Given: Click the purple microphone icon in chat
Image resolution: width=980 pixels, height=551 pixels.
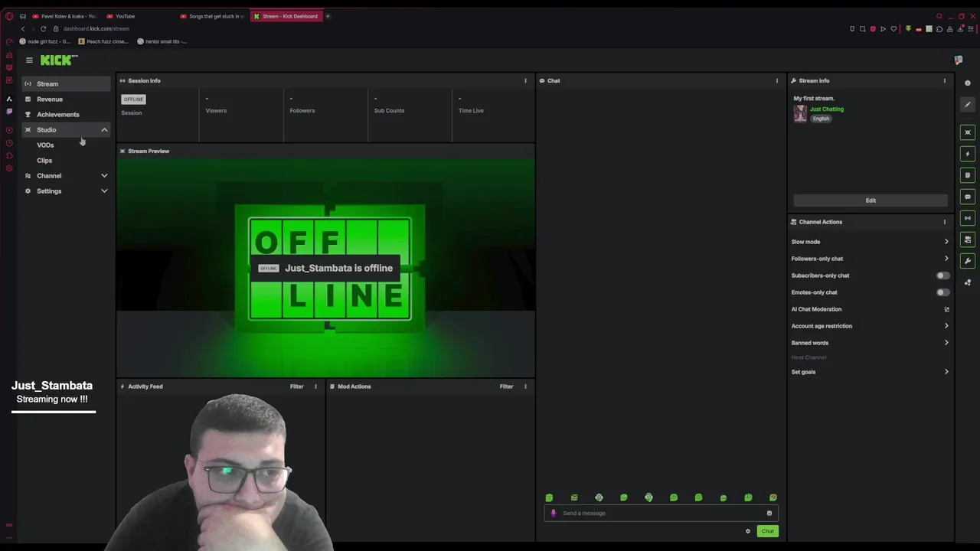Looking at the screenshot, I should (x=554, y=514).
